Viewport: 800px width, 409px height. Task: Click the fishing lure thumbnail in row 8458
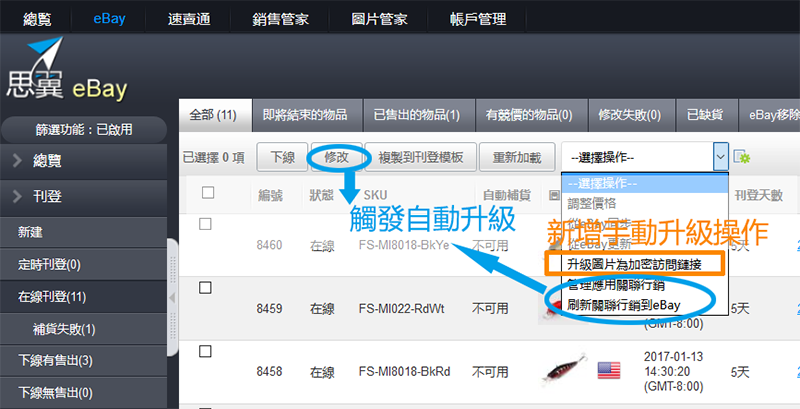[x=563, y=370]
